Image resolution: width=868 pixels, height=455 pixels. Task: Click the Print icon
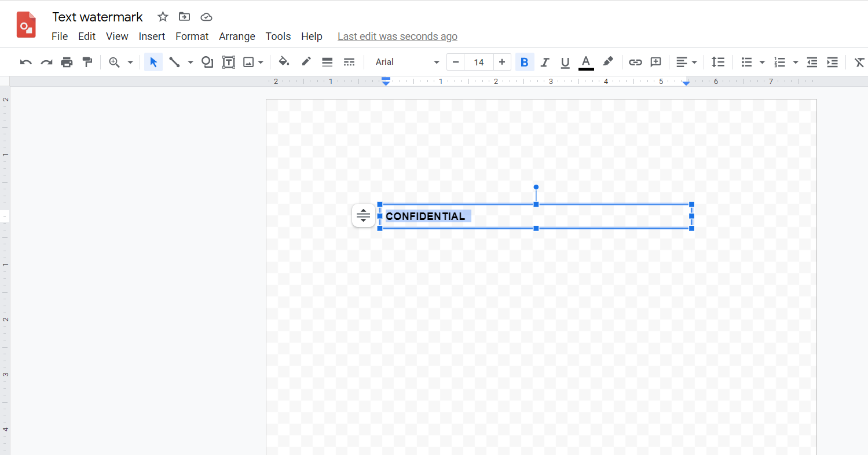pyautogui.click(x=67, y=62)
